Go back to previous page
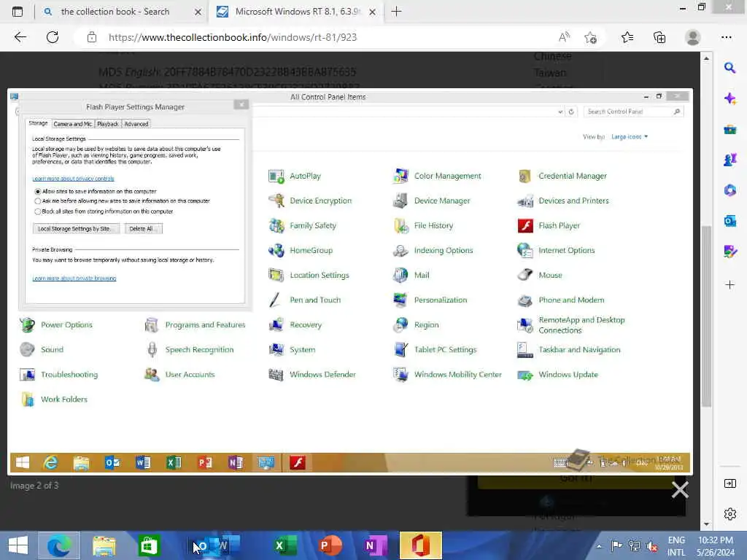 pos(20,37)
